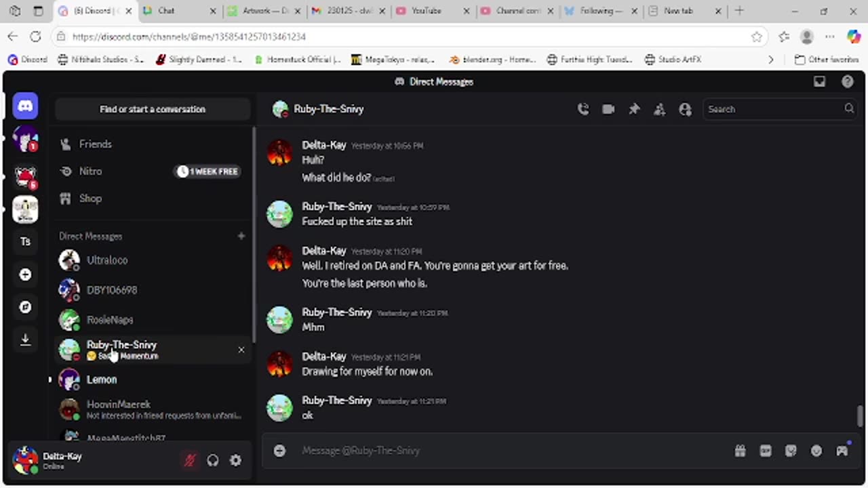Open Blender.org bookmark
The image size is (868, 488).
492,60
